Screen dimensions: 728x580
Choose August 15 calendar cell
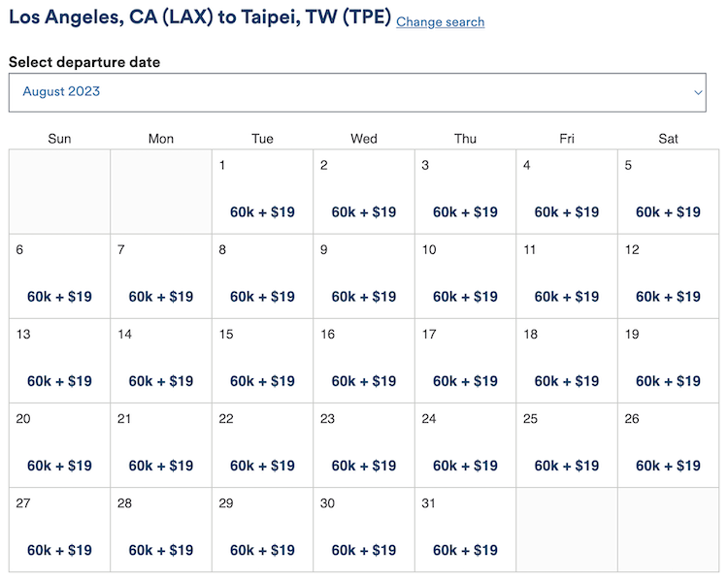pos(262,361)
